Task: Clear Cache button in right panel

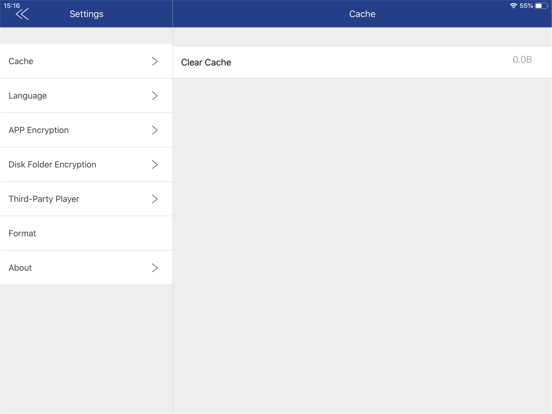Action: pos(362,62)
